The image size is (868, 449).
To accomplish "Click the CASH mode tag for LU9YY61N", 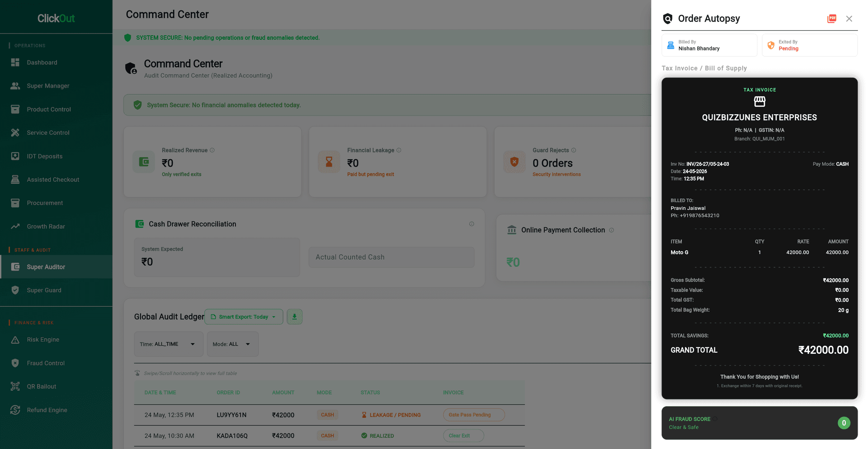I will coord(327,415).
